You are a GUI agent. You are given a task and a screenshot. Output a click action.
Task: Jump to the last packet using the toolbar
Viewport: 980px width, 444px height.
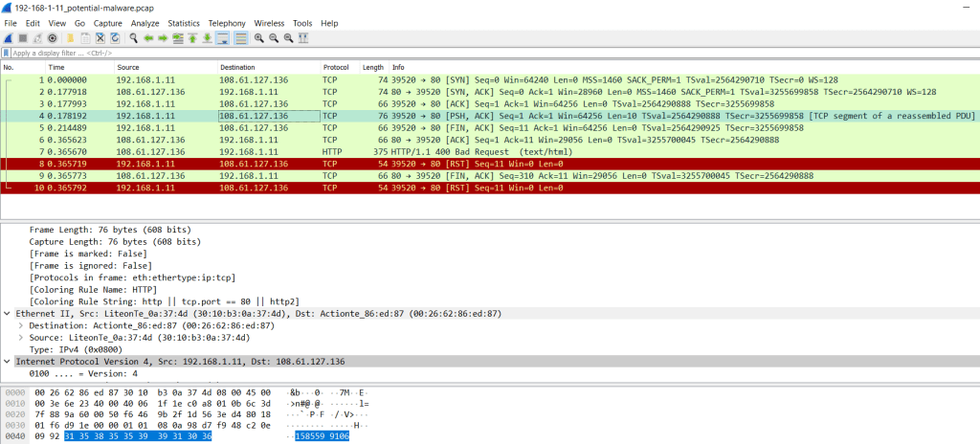[206, 37]
